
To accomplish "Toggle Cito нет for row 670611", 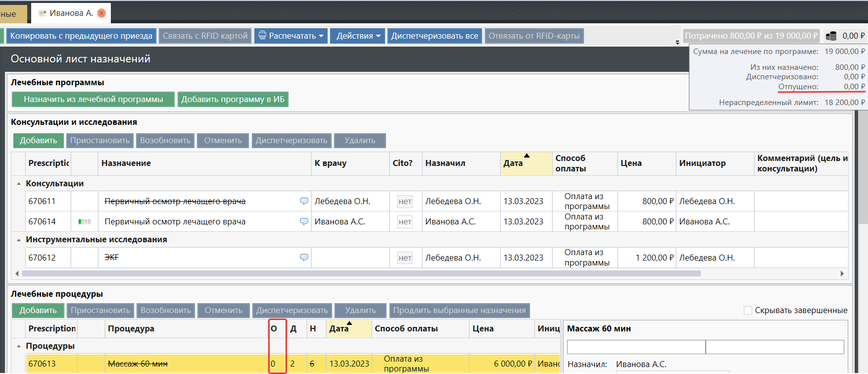I will click(x=405, y=202).
